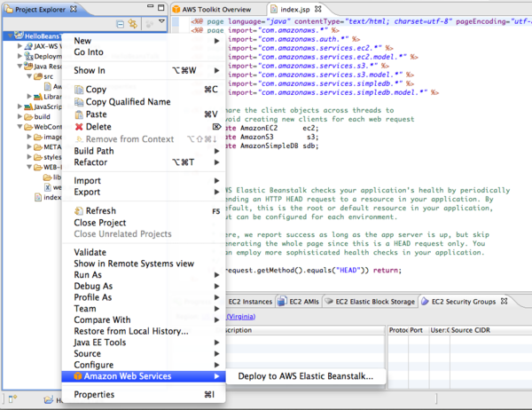Click Deploy to AWS Elastic Beanstalk
532x410 pixels.
(x=305, y=376)
